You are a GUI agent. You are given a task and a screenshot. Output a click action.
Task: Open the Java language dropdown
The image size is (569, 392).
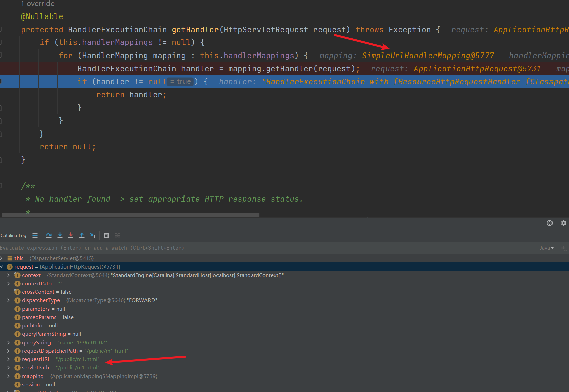(x=546, y=248)
